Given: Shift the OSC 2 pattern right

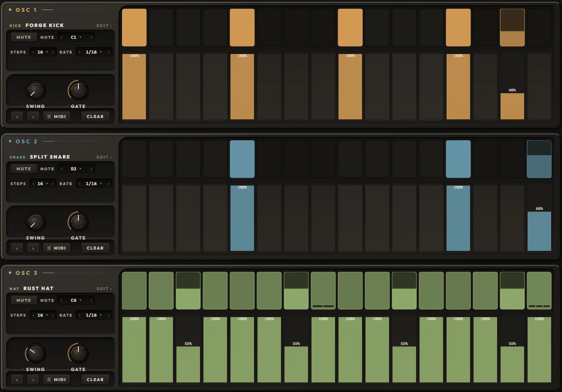Looking at the screenshot, I should click(33, 248).
